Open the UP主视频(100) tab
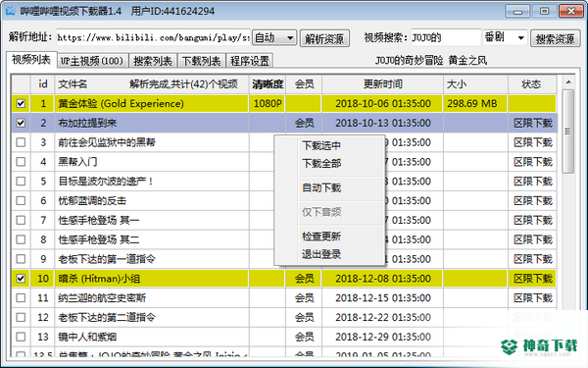The width and height of the screenshot is (588, 368). (x=93, y=61)
